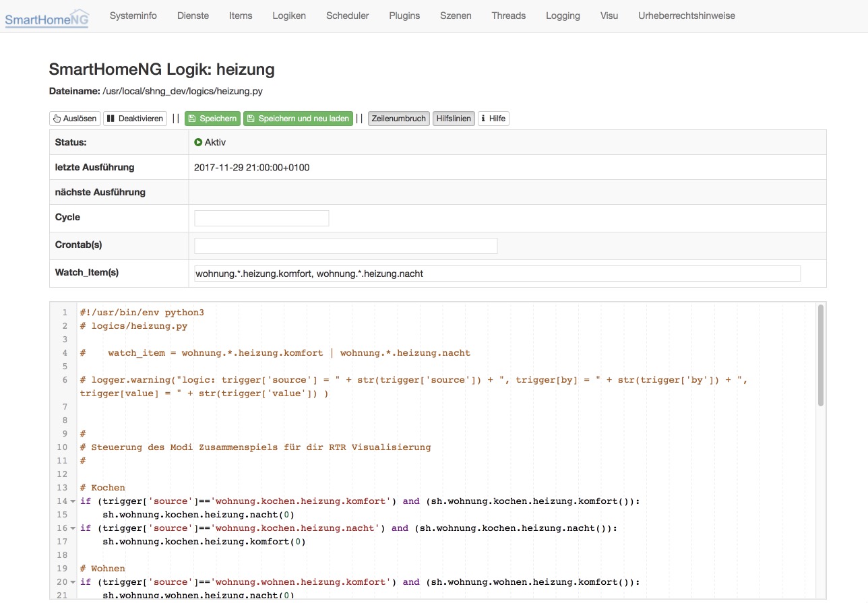Image resolution: width=868 pixels, height=603 pixels.
Task: Toggle the Hilfslinien guides
Action: point(454,119)
